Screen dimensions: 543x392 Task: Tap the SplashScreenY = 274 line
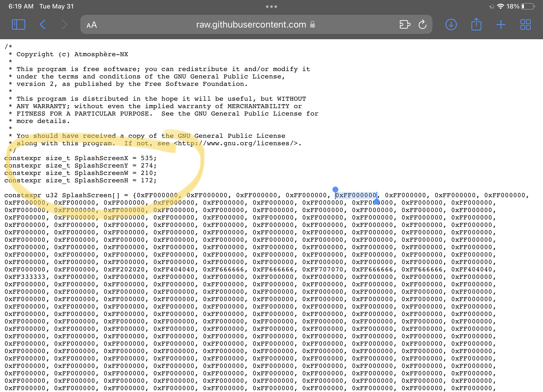[81, 166]
